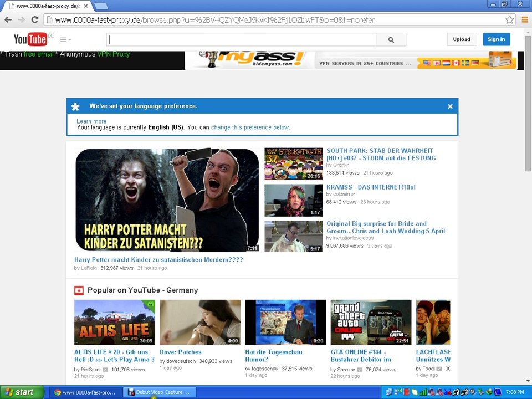Open the wedding priest video thumbnail

[294, 237]
